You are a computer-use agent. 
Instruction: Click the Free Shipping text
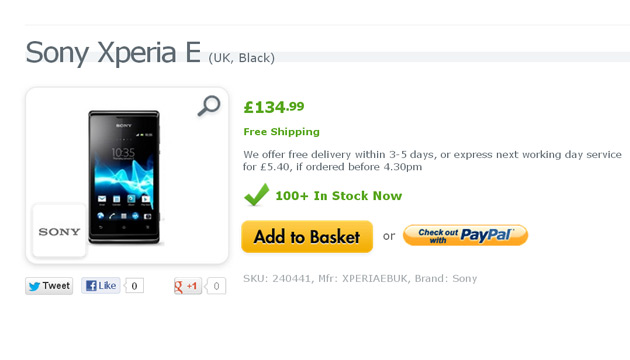tap(281, 132)
